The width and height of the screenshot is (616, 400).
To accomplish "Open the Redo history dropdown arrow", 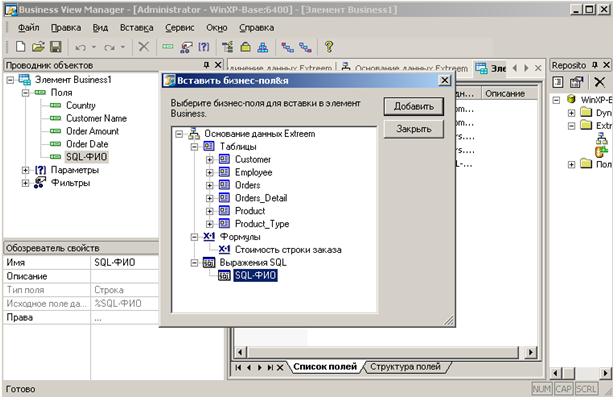I will (123, 47).
